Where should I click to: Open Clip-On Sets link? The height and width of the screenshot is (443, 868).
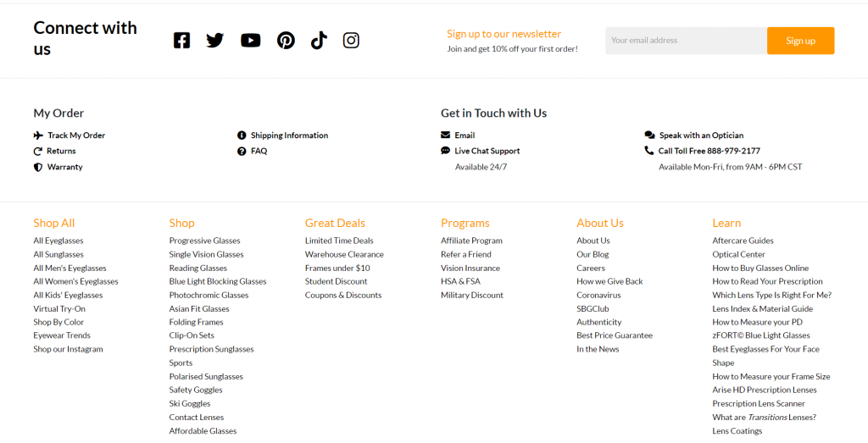click(192, 335)
